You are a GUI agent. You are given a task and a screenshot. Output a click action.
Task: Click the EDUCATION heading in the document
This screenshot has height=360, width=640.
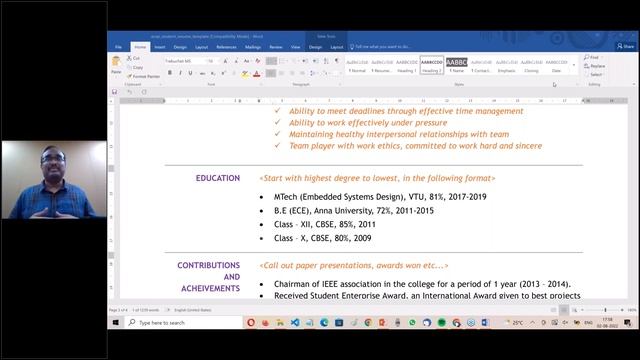pyautogui.click(x=218, y=178)
